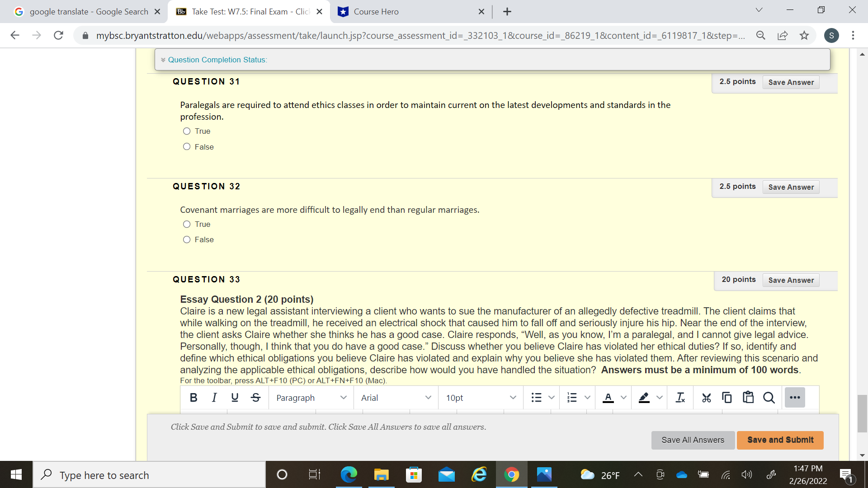868x488 pixels.
Task: Click Save and Submit
Action: coord(779,440)
